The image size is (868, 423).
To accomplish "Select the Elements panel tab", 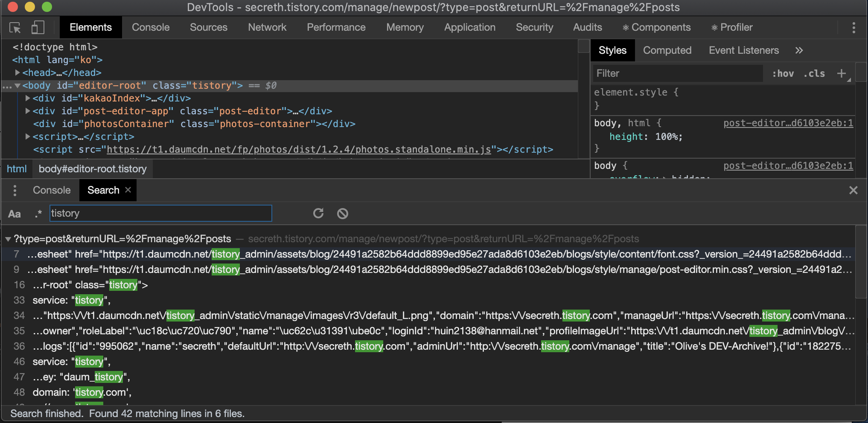I will coord(90,27).
